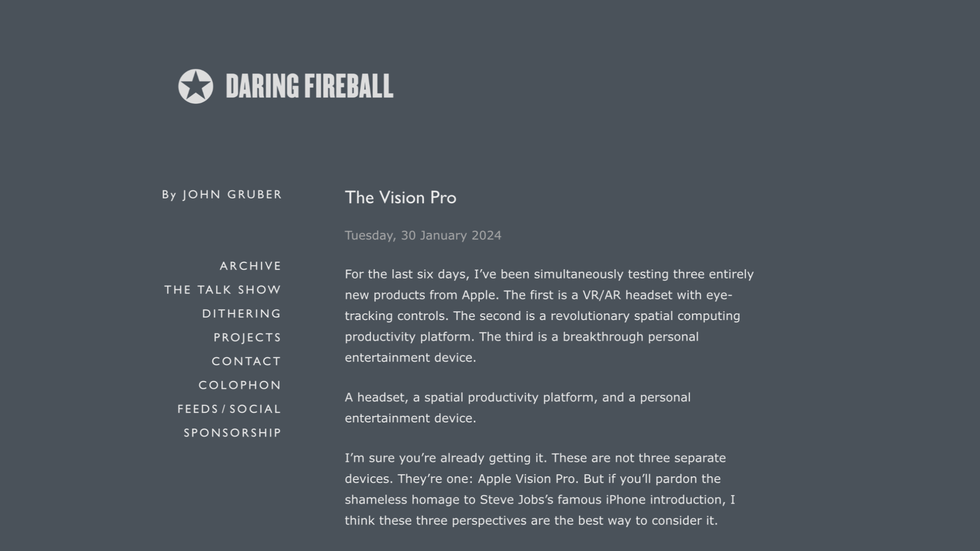Click the paragraph starting 'I'm sure you're already'

[540, 489]
